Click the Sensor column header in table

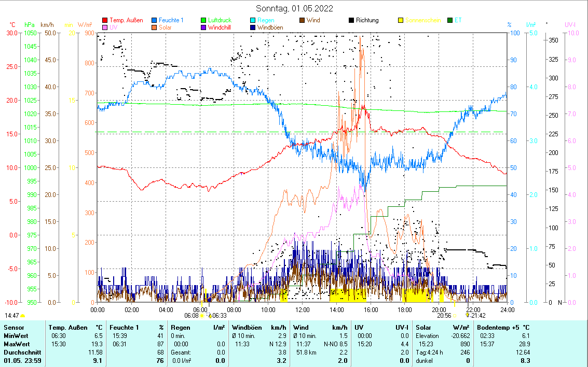click(x=13, y=328)
